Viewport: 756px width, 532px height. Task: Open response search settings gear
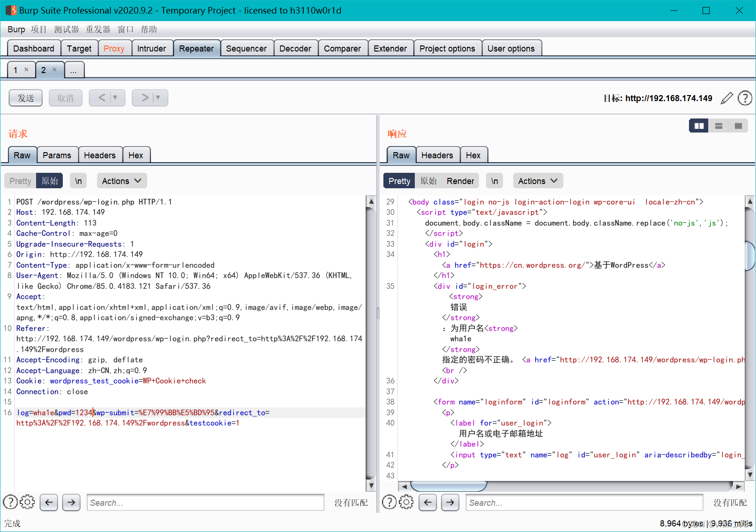[406, 502]
